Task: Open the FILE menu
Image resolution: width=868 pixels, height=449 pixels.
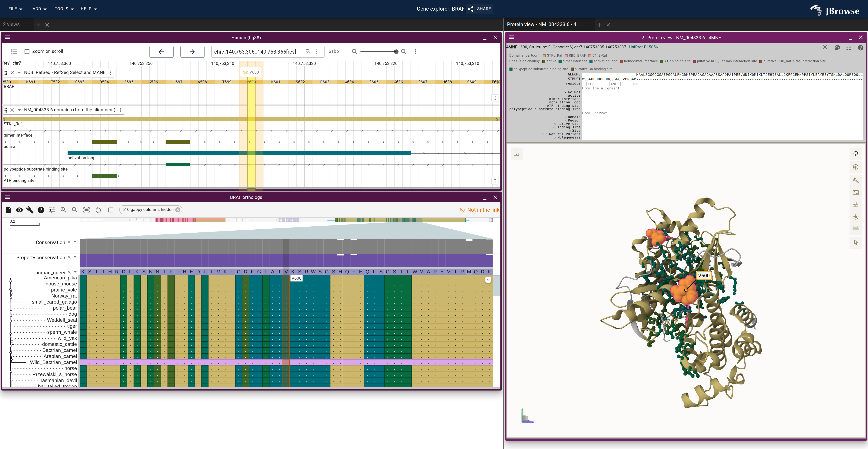Action: point(15,9)
